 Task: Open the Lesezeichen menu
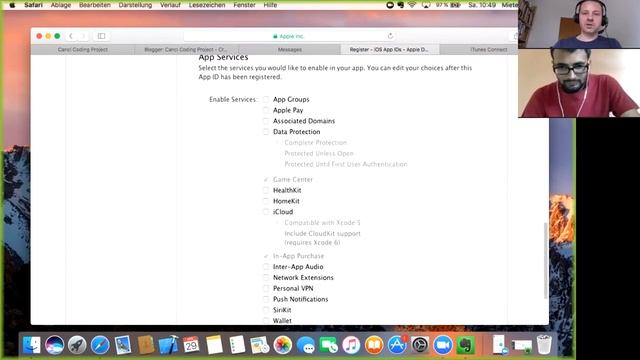click(207, 5)
